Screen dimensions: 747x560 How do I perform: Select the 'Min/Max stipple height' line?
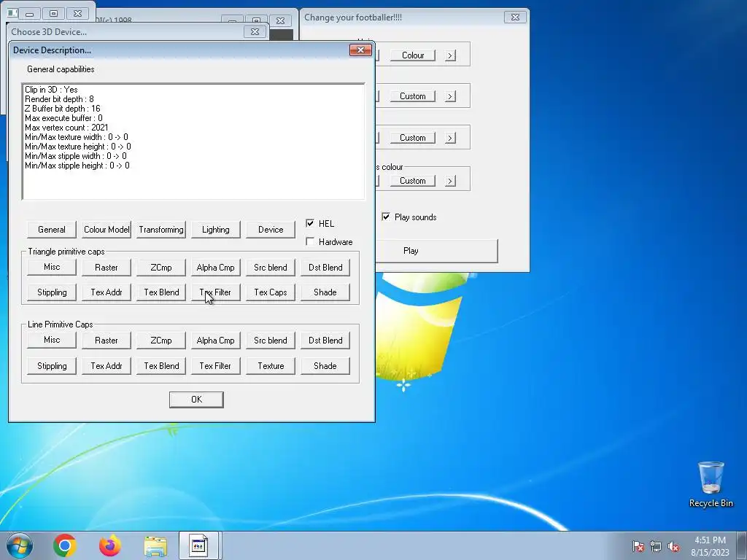tap(77, 166)
